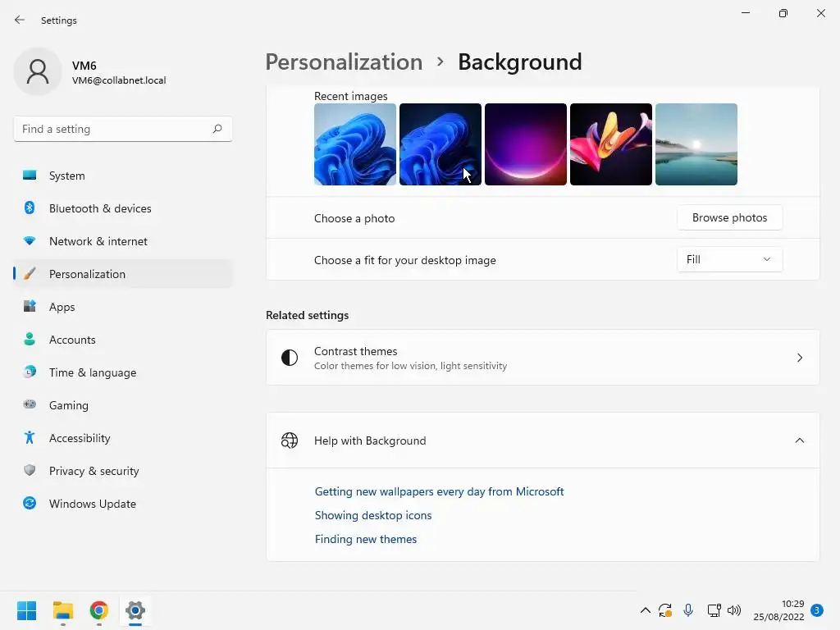Open the Fill fit dropdown

pyautogui.click(x=729, y=259)
